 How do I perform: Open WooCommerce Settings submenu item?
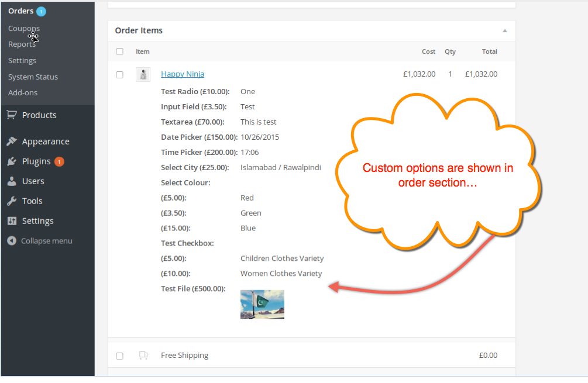coord(22,60)
